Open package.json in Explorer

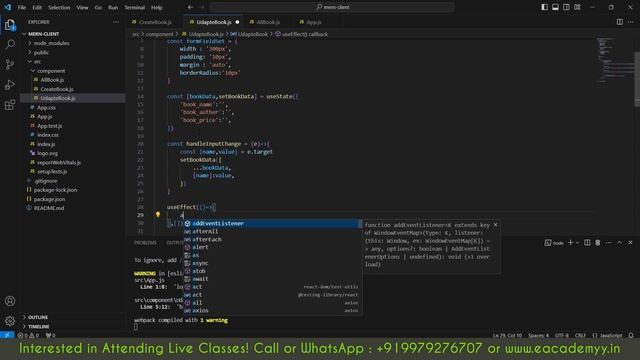pyautogui.click(x=49, y=199)
